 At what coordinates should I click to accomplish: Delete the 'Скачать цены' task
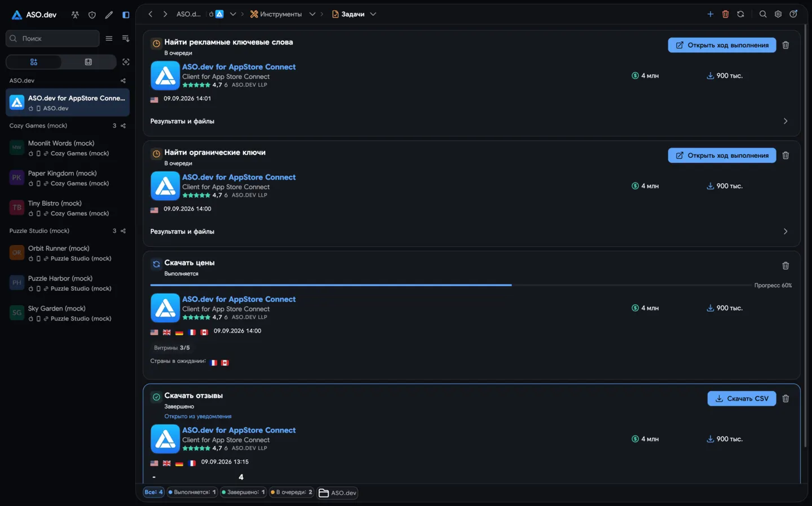(785, 265)
